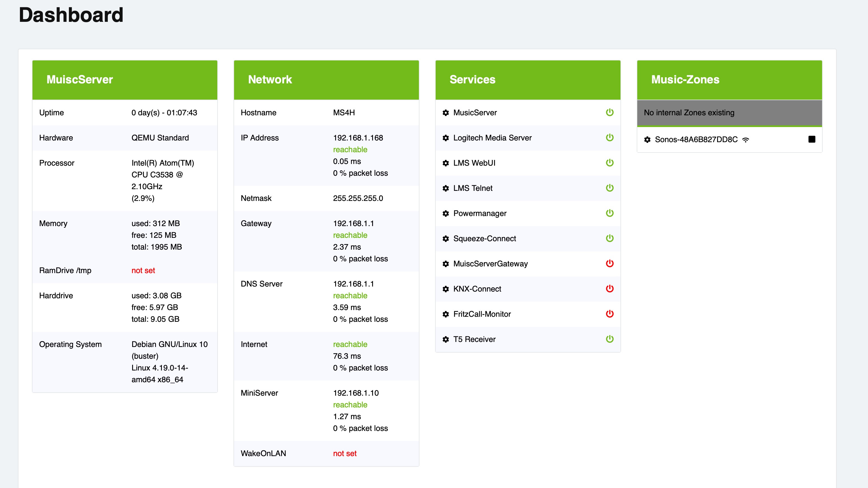Click the red 'not set' WakeOnLAN link

point(344,454)
